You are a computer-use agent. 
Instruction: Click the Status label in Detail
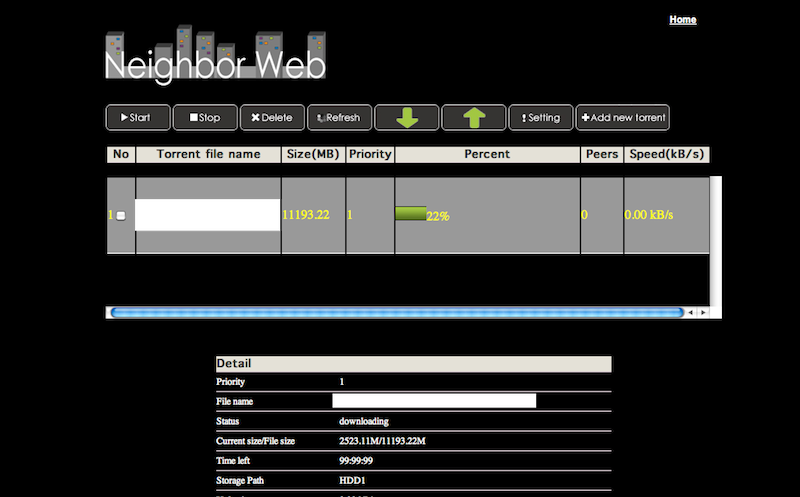(x=227, y=421)
